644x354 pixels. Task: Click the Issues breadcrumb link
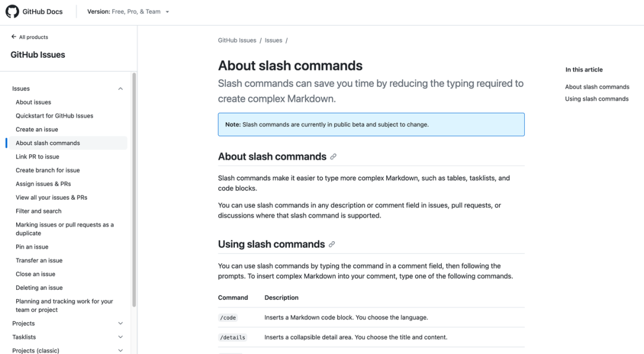(x=274, y=41)
